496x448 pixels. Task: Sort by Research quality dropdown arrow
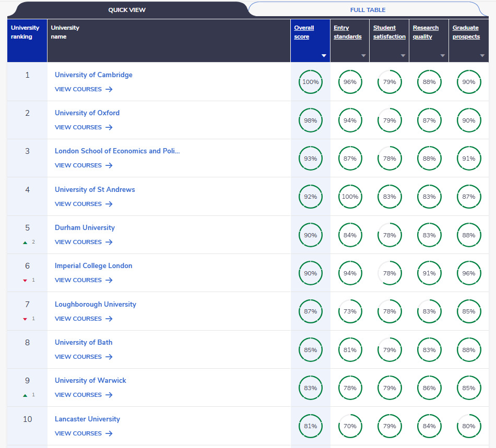tap(443, 55)
